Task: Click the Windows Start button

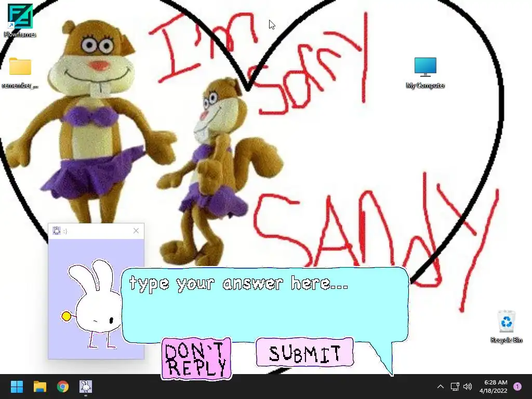Action: tap(17, 387)
